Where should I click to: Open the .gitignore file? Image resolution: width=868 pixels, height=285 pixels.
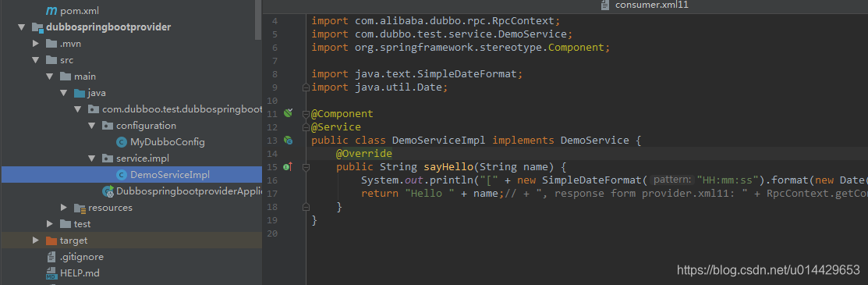81,257
